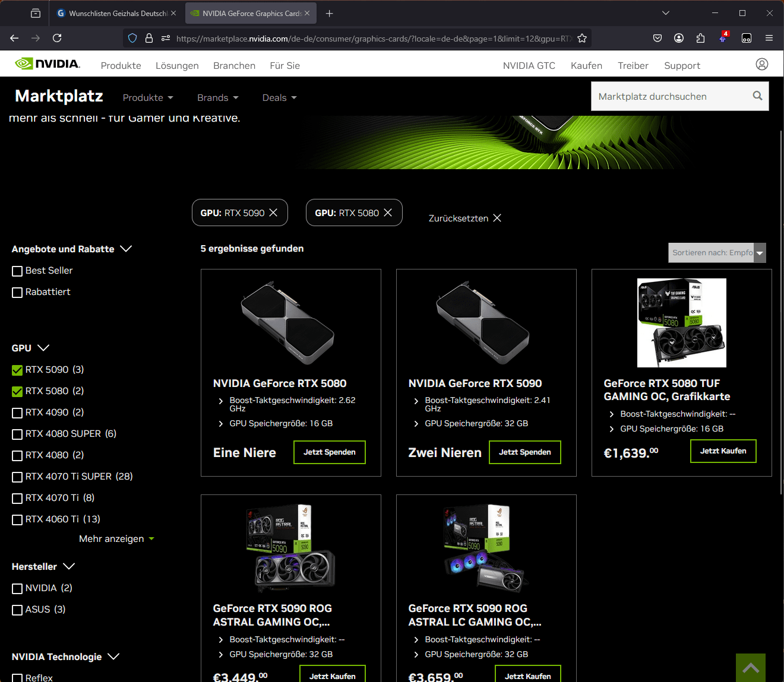Image resolution: width=784 pixels, height=682 pixels.
Task: Click Jetzt Kaufen for RTX 5080 TUF
Action: point(723,451)
